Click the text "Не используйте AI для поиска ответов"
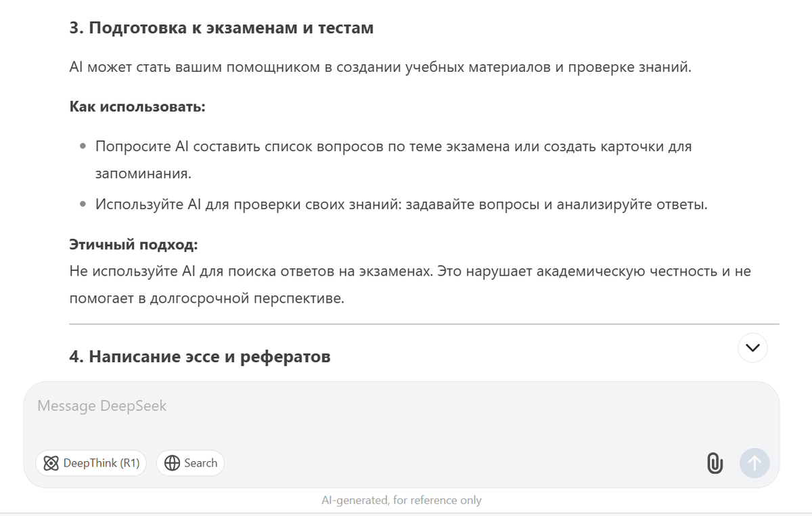Image resolution: width=812 pixels, height=516 pixels. (x=410, y=285)
